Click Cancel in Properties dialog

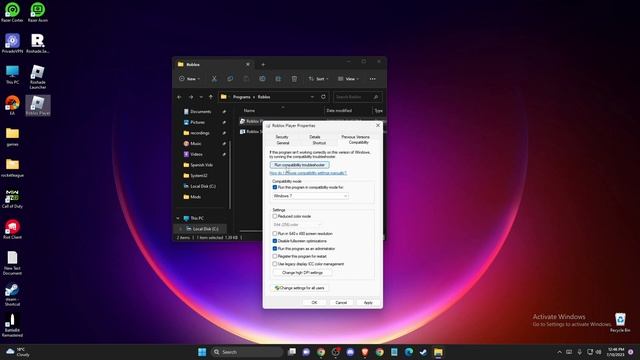(x=341, y=302)
